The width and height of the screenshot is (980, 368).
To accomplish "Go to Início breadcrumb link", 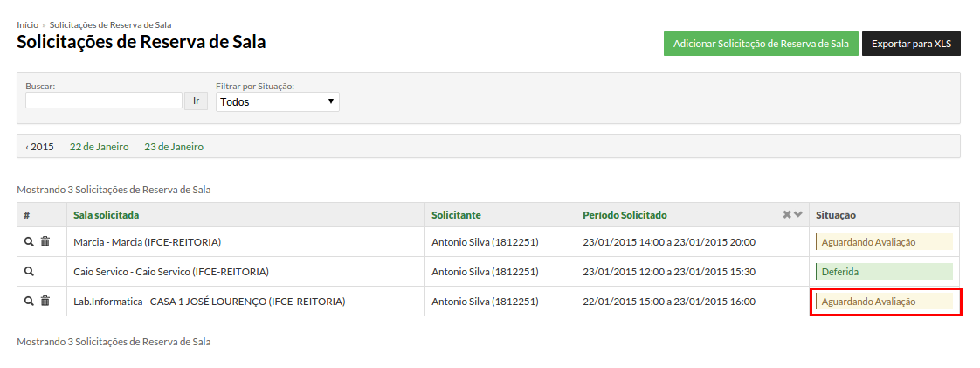I will (27, 25).
